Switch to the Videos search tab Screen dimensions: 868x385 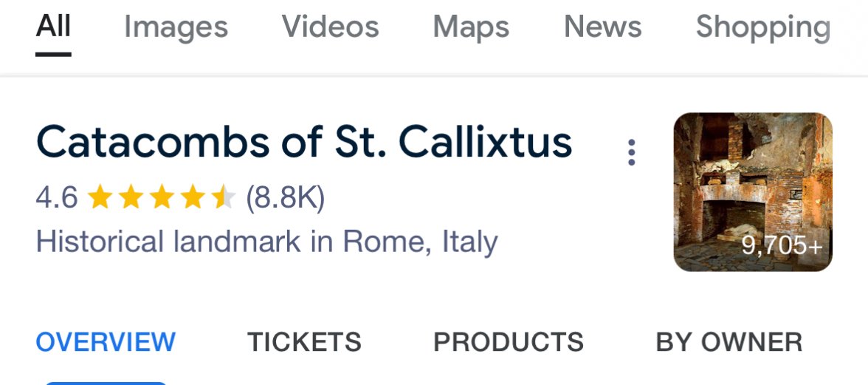(x=330, y=28)
